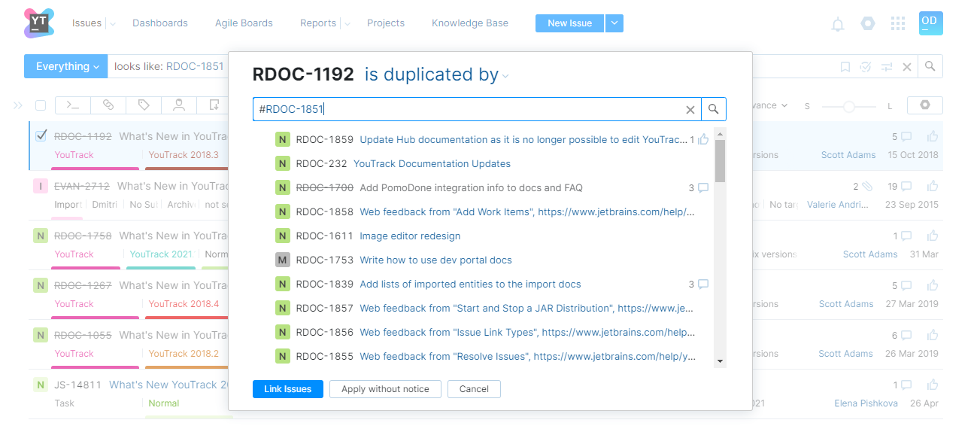Uncheck the RDOC-1192 issue checkbox
The height and width of the screenshot is (426, 980).
tap(41, 135)
